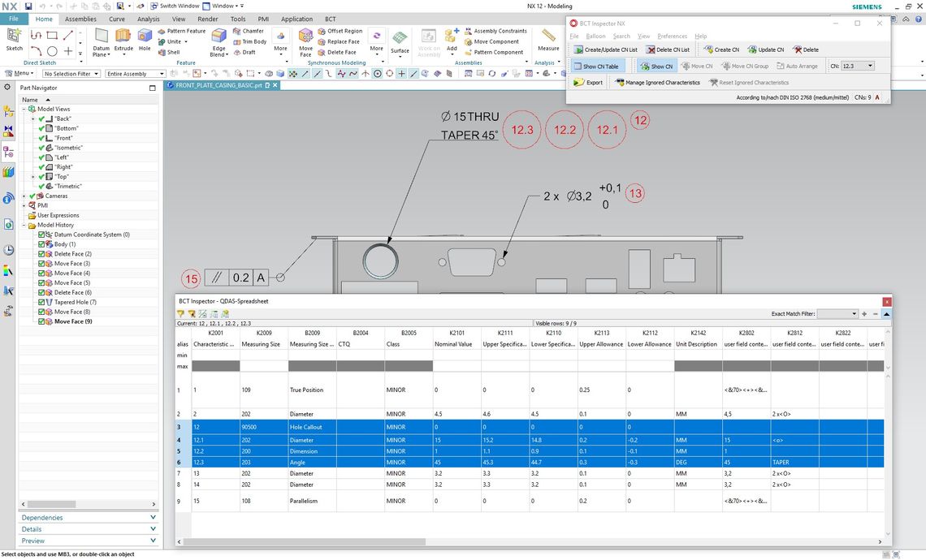Viewport: 926px width, 560px height.
Task: Click the Menu button
Action: pos(20,74)
